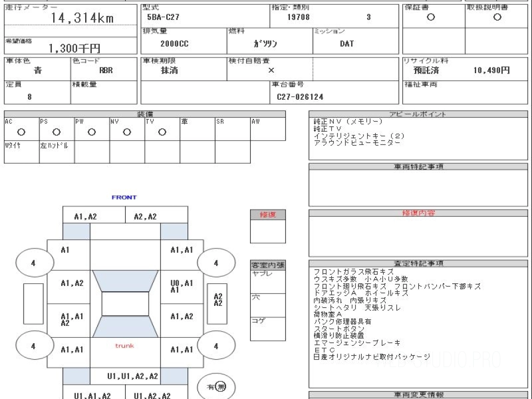The image size is (532, 399).
Task: Select the コゲ interior lining cell
Action: pyautogui.click(x=268, y=329)
